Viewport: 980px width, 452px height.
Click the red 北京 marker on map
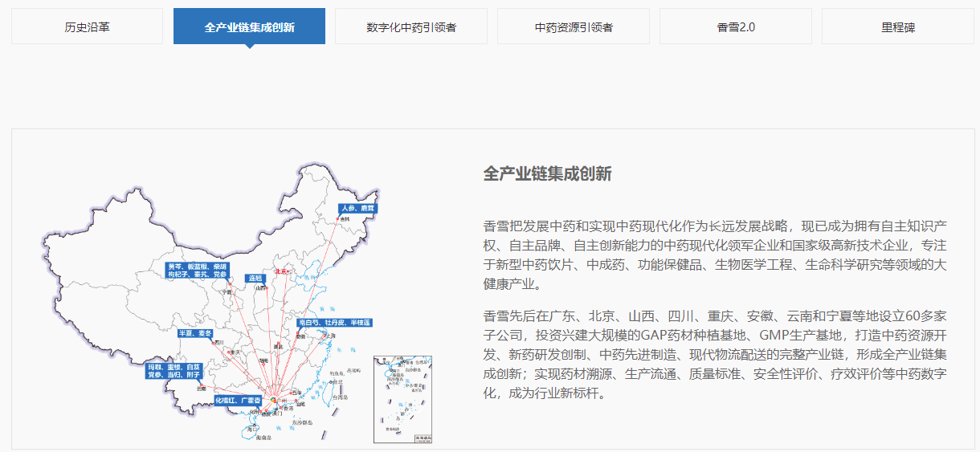tap(283, 271)
